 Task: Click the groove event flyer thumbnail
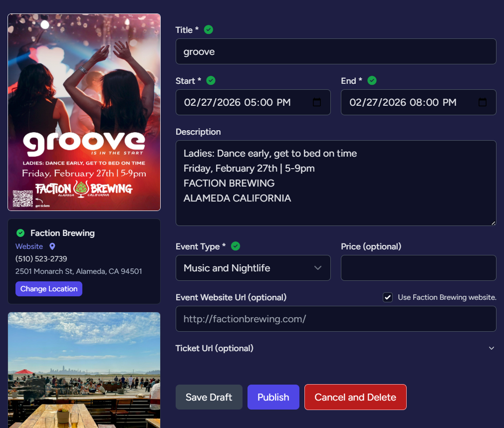point(84,112)
